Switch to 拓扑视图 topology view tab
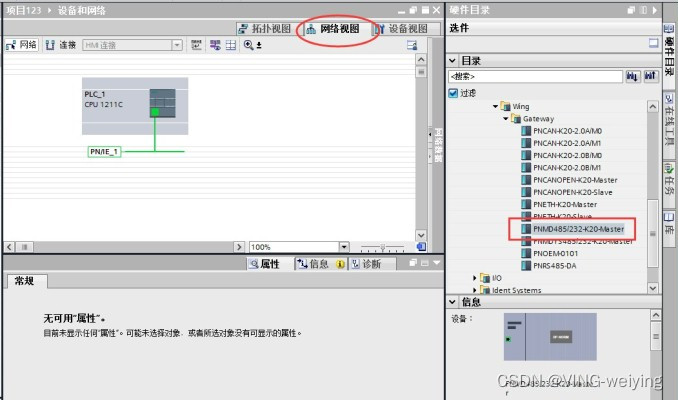Viewport: 678px width, 400px height. point(265,29)
